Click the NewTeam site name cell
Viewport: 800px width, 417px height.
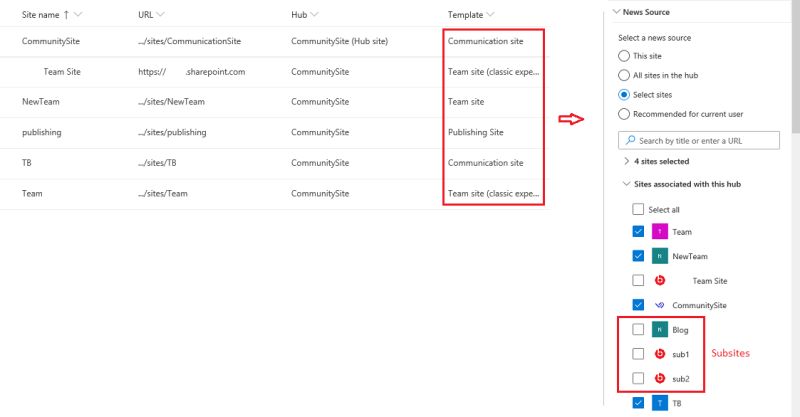click(x=40, y=102)
